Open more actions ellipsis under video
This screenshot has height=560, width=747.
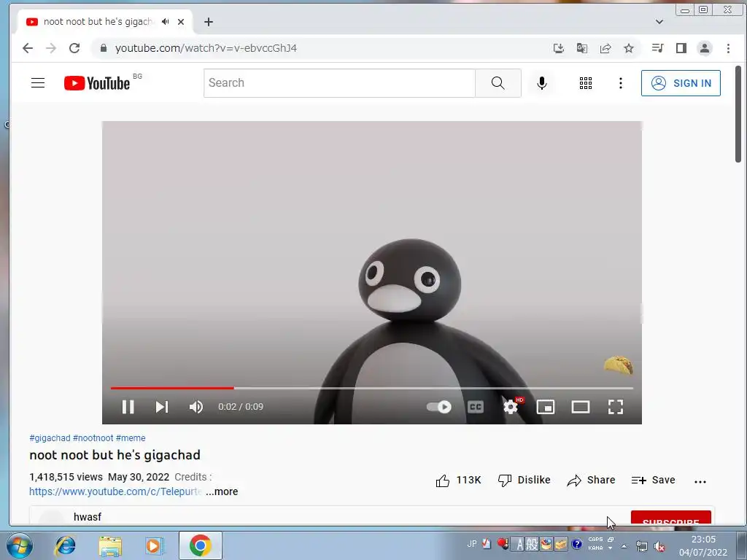700,481
